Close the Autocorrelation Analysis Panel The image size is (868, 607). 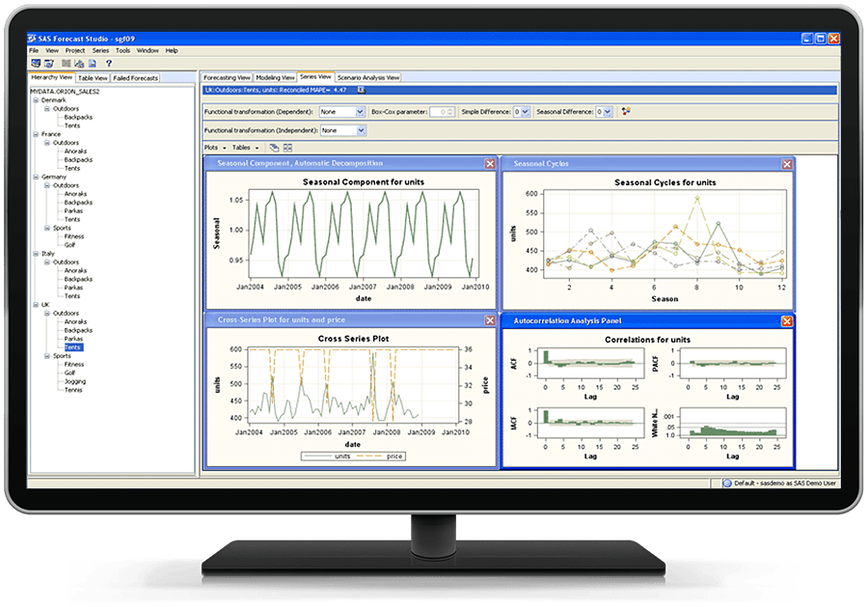tap(786, 320)
